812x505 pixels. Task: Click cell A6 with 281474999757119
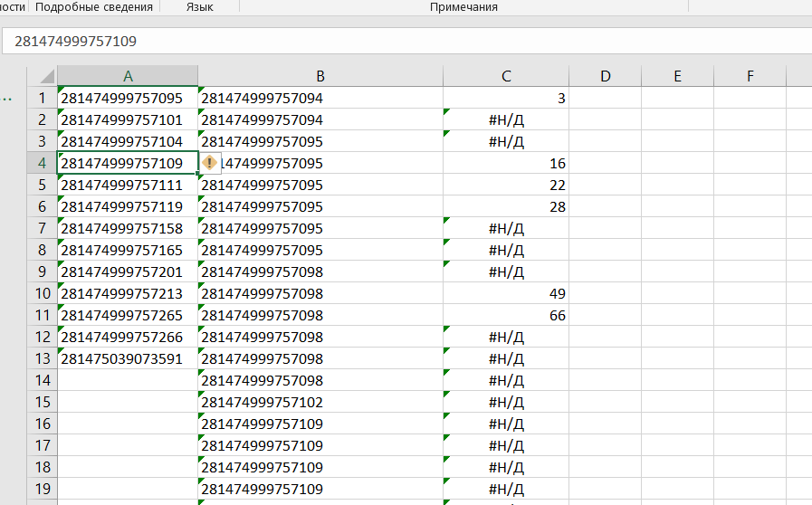point(128,206)
